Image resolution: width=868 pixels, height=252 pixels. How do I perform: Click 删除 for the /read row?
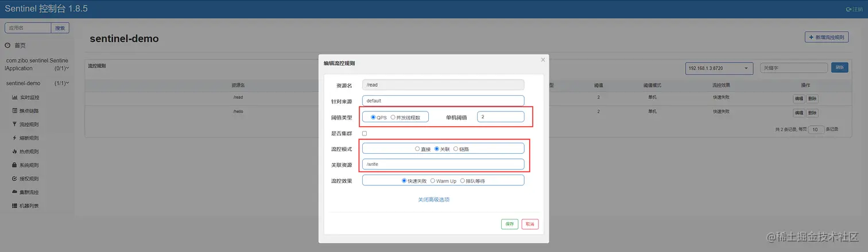tap(812, 98)
